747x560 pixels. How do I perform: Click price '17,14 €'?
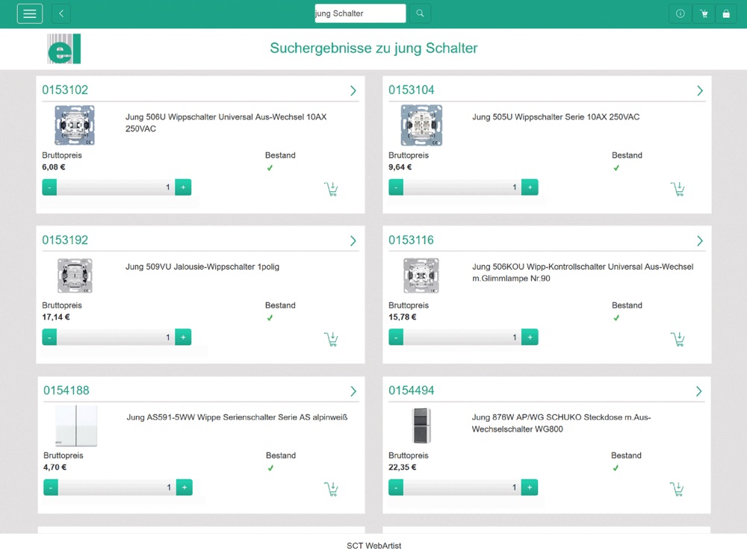56,317
